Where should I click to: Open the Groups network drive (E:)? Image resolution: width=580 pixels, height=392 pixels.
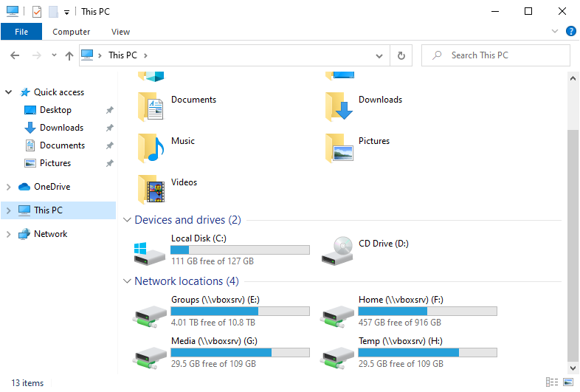coord(150,312)
